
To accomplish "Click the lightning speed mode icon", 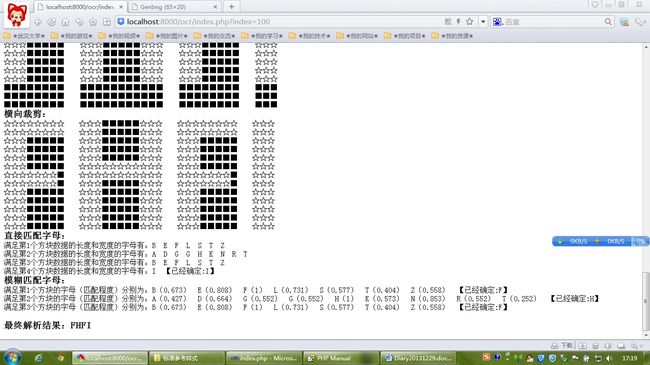I will tap(458, 21).
